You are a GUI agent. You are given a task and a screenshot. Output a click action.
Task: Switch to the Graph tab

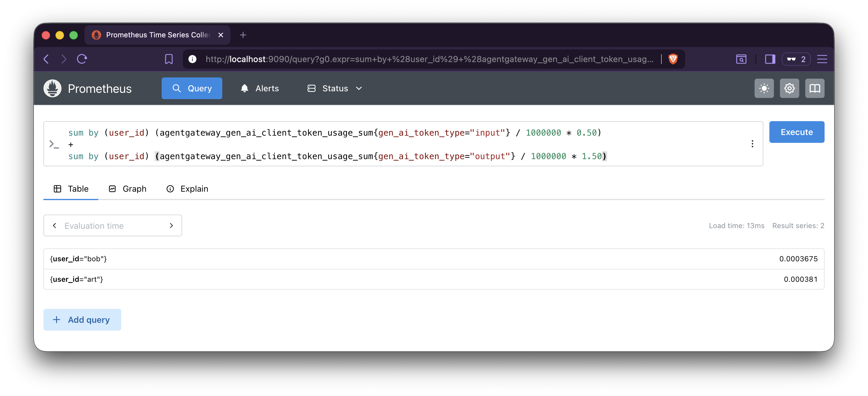127,189
